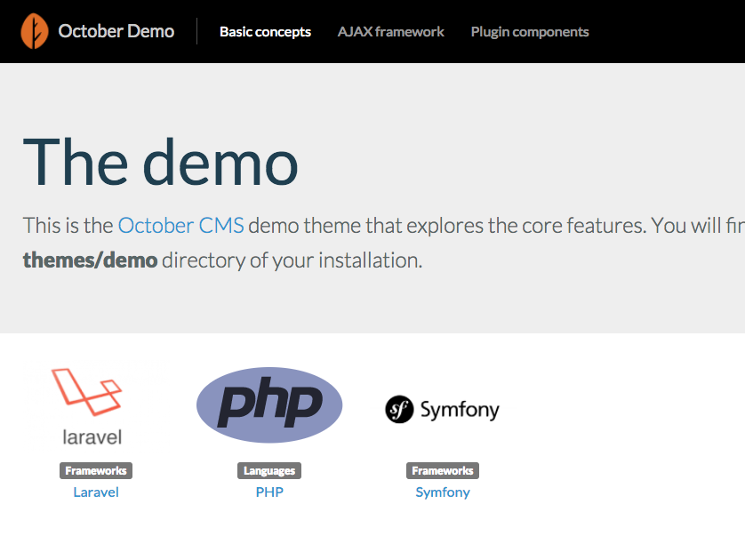The width and height of the screenshot is (745, 560).
Task: Follow the October CMS link in the intro
Action: coord(181,226)
